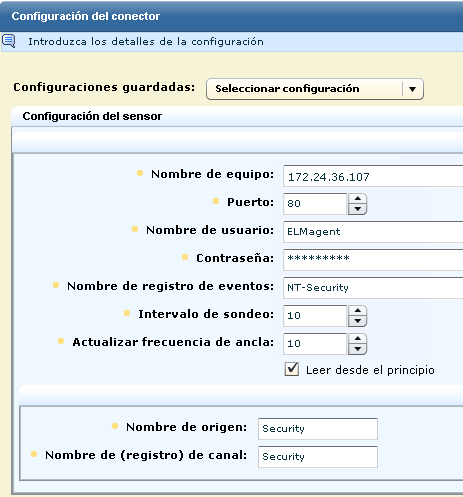Decrease Intervalo de sondeo with down arrow
This screenshot has height=497, width=463.
point(357,321)
